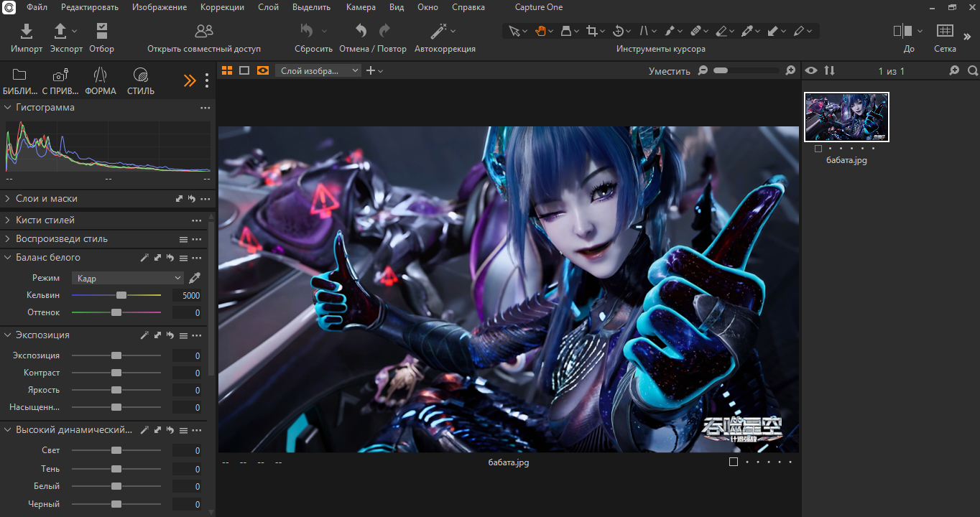
Task: Click the redo arrow of Отмена / Повтор
Action: [384, 31]
